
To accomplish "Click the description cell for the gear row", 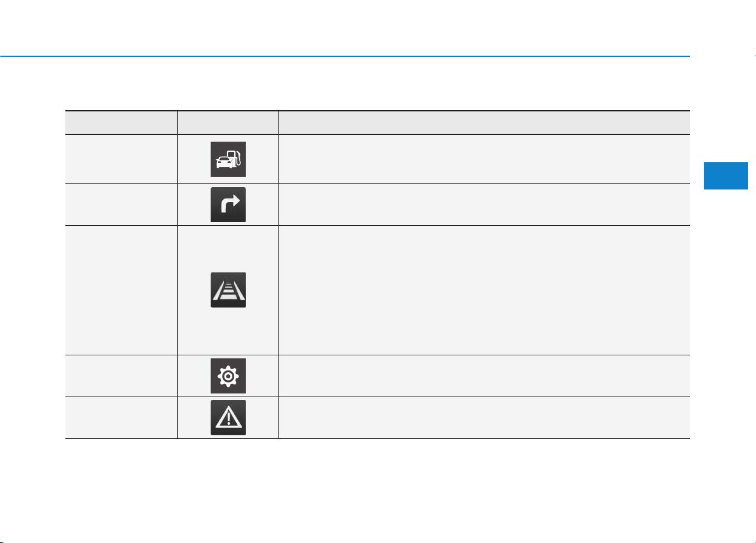I will (x=484, y=376).
